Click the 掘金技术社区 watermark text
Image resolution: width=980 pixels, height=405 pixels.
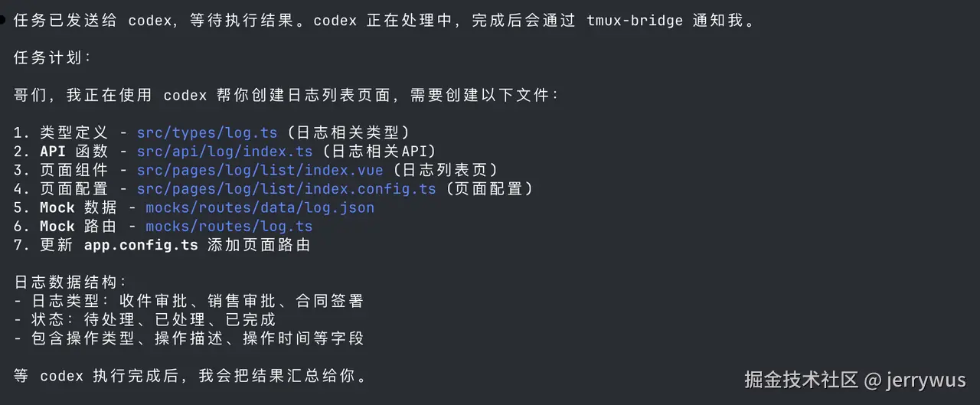[x=802, y=379]
